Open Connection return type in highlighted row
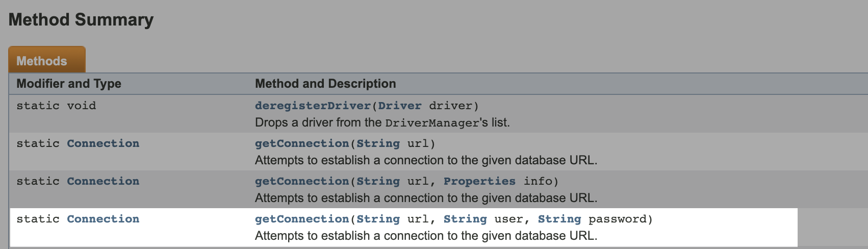Image resolution: width=868 pixels, height=249 pixels. click(x=103, y=219)
